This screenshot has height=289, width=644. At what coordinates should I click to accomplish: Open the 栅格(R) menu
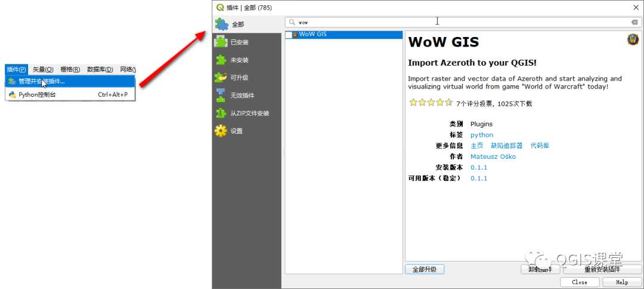(70, 69)
